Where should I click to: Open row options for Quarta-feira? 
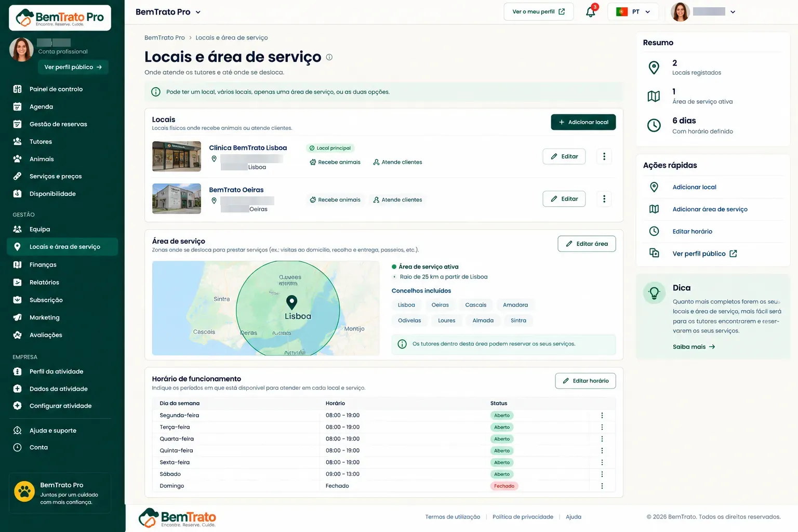click(x=602, y=439)
